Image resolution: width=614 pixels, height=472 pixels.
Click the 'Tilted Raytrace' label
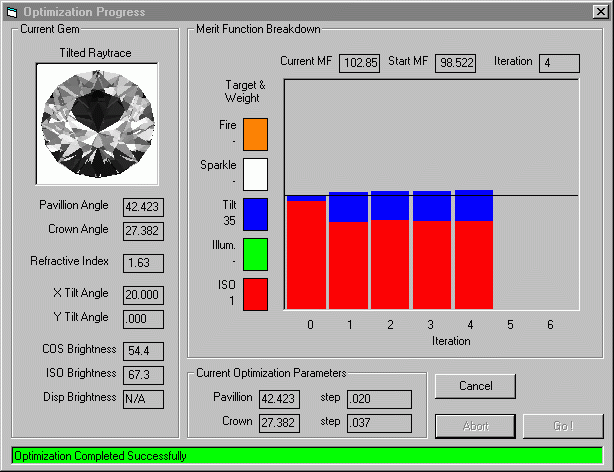(x=95, y=53)
